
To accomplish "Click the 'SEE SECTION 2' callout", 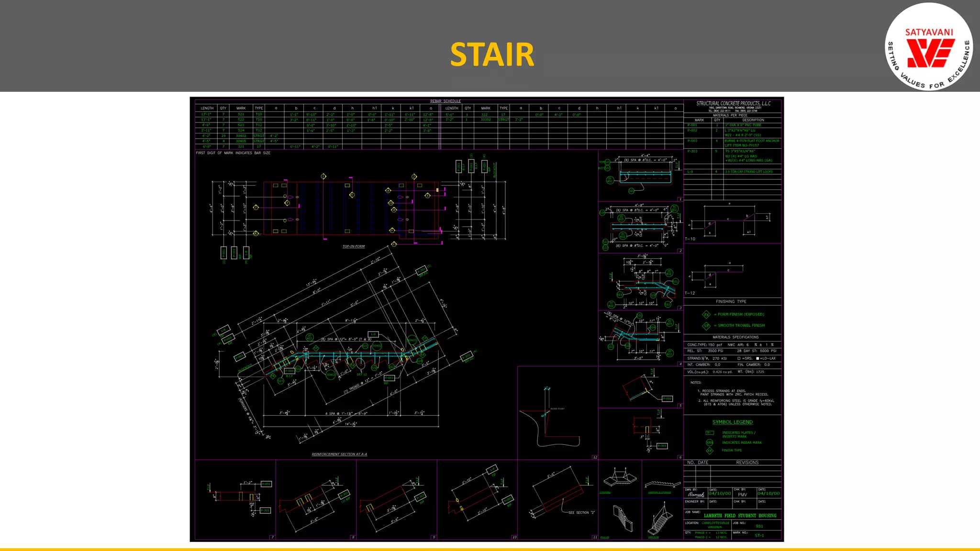I will (x=582, y=512).
